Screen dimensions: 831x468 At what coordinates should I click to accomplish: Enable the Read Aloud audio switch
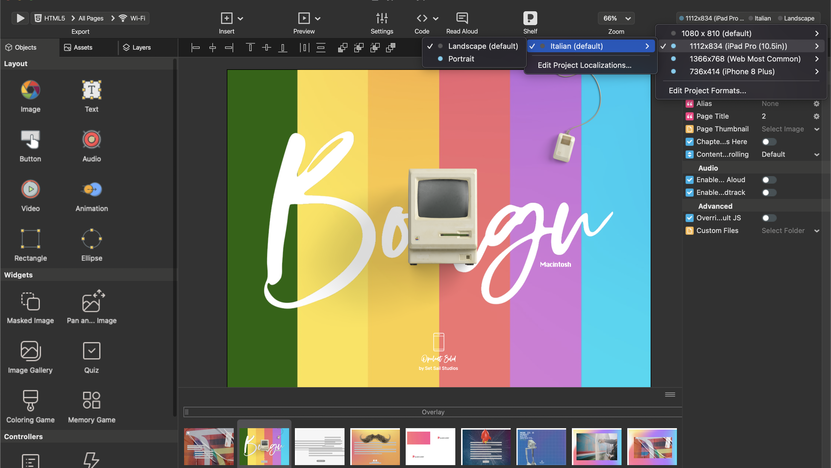pos(768,180)
